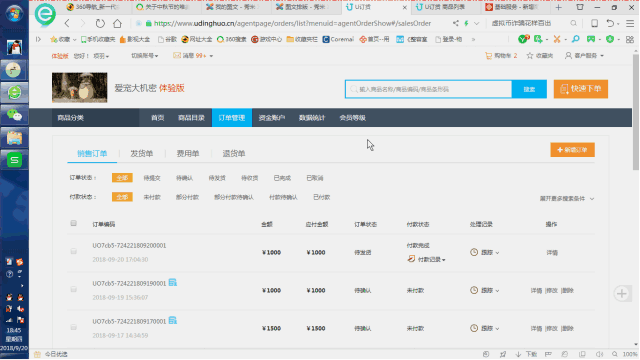Click blue icon beside order UO7cb5-724221809170001

pos(173,320)
